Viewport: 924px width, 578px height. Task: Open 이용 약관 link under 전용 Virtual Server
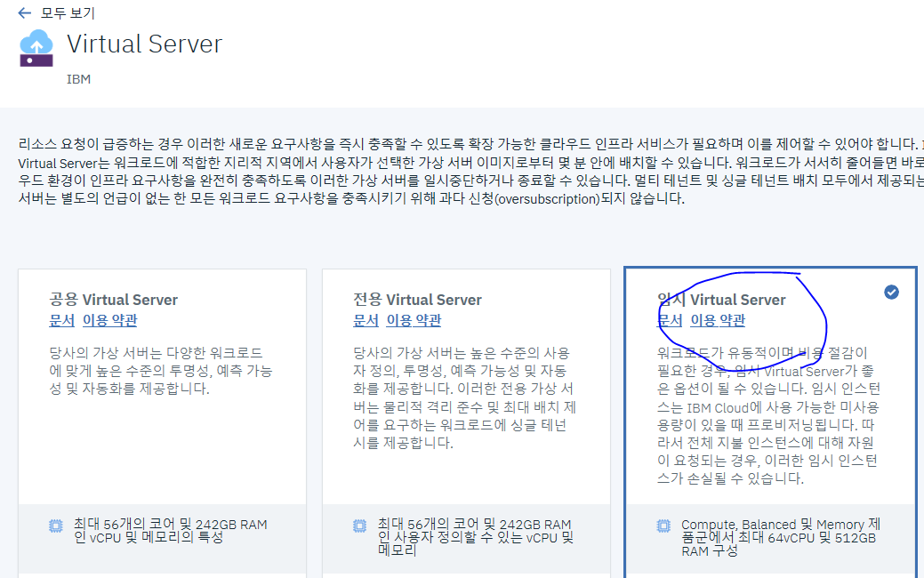(x=414, y=320)
